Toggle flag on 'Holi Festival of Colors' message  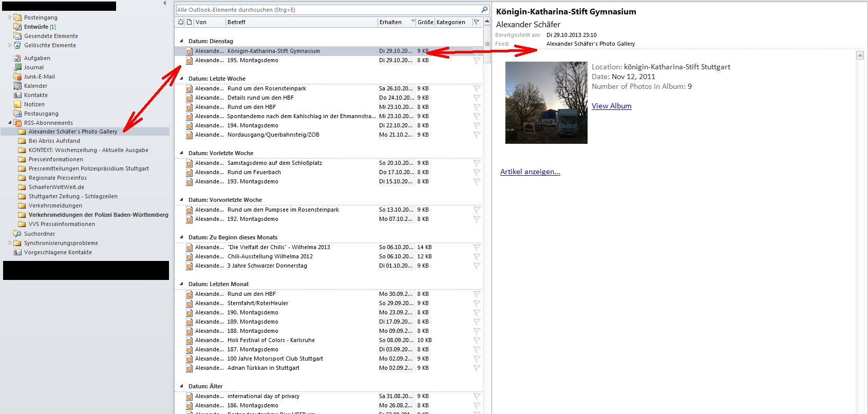pyautogui.click(x=477, y=341)
